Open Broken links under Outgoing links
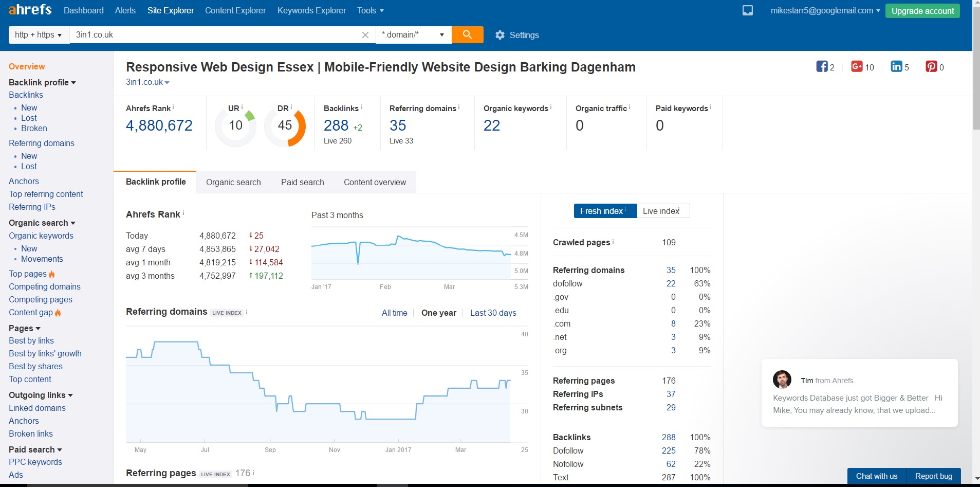Image resolution: width=980 pixels, height=487 pixels. click(x=31, y=434)
